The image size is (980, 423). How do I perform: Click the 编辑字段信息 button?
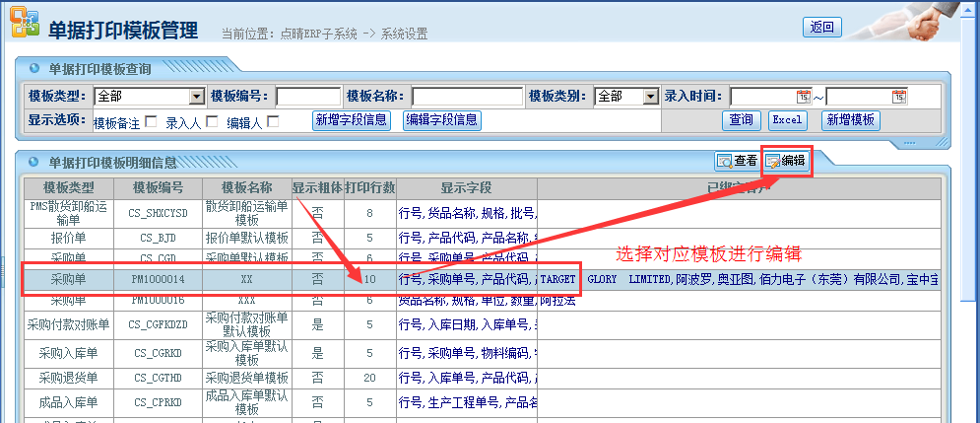click(x=441, y=120)
